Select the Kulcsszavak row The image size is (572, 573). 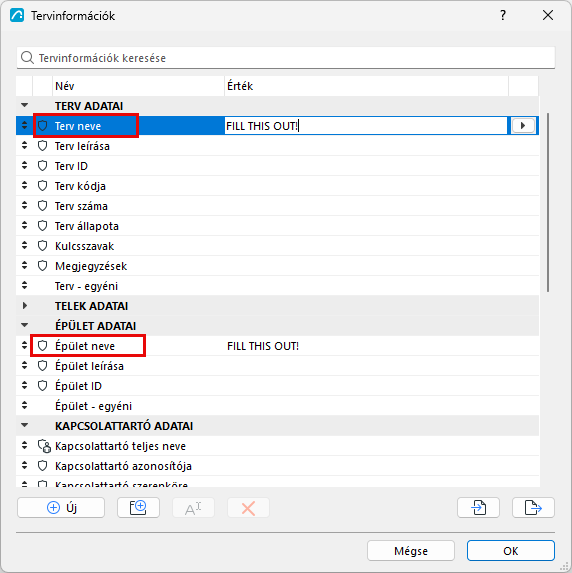(277, 246)
